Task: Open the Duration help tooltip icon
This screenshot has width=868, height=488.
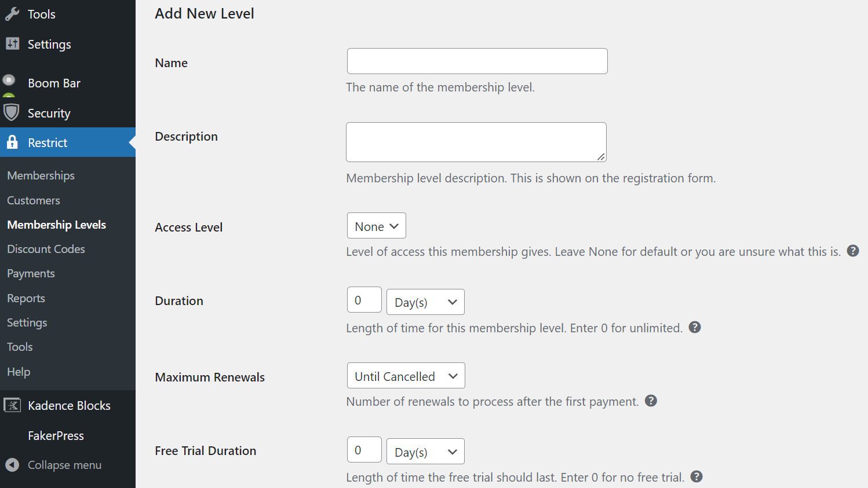Action: coord(694,327)
